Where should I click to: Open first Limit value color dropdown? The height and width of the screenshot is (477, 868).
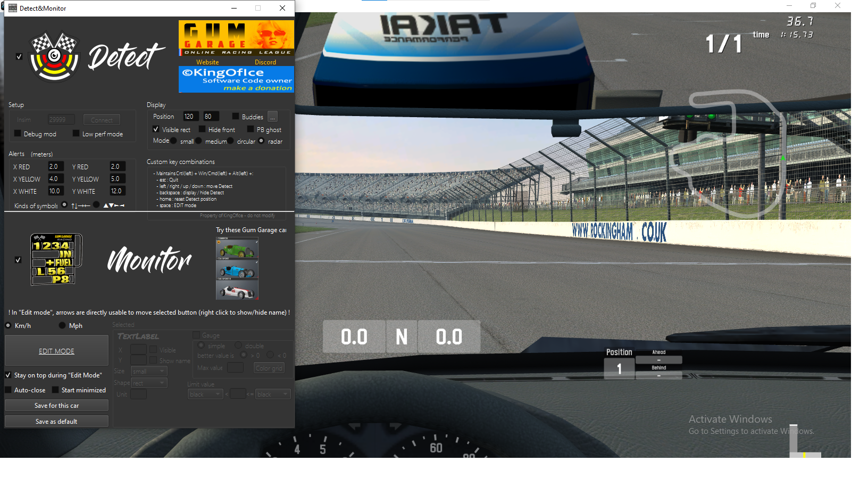205,394
